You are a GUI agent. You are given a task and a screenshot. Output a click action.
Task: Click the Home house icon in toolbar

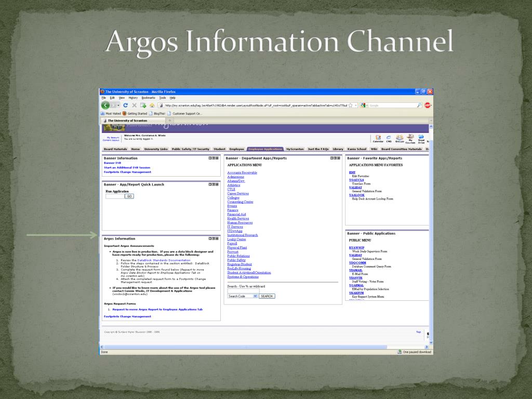(x=152, y=105)
